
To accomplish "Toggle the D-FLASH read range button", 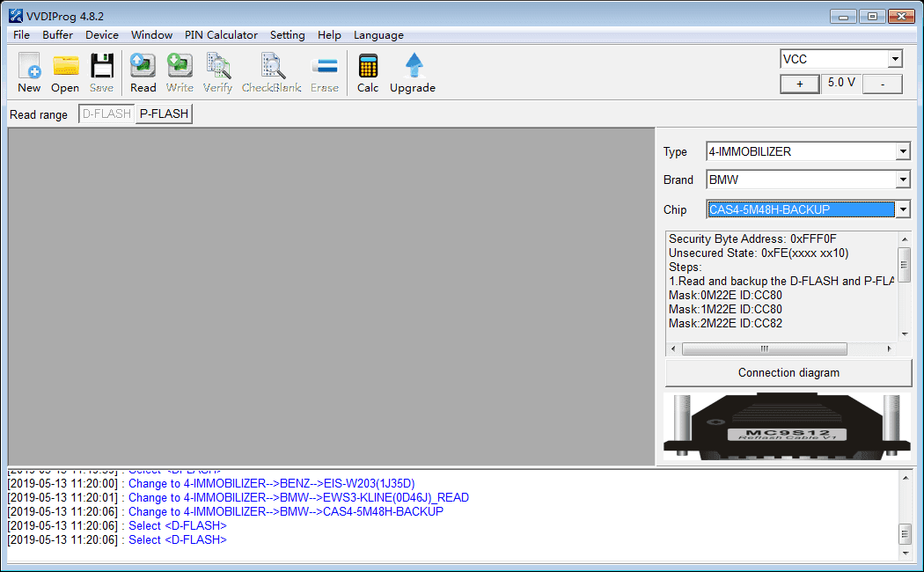I will (x=106, y=114).
